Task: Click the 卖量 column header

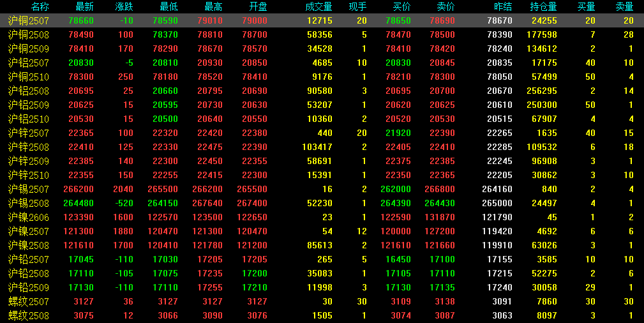Action: pyautogui.click(x=625, y=6)
